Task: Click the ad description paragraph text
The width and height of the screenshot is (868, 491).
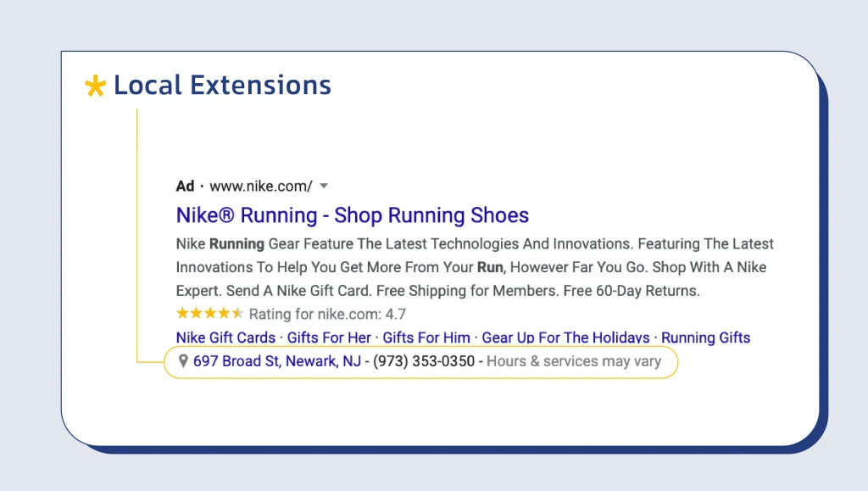Action: pos(475,267)
